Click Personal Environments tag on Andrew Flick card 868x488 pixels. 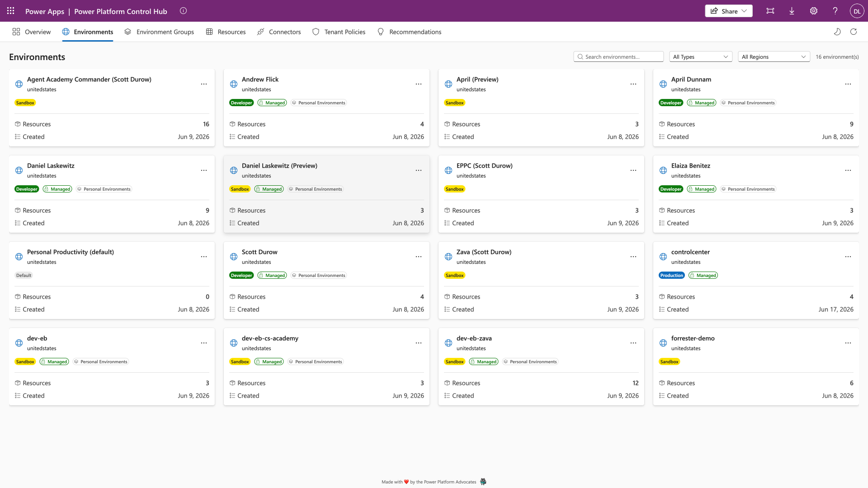pyautogui.click(x=319, y=103)
